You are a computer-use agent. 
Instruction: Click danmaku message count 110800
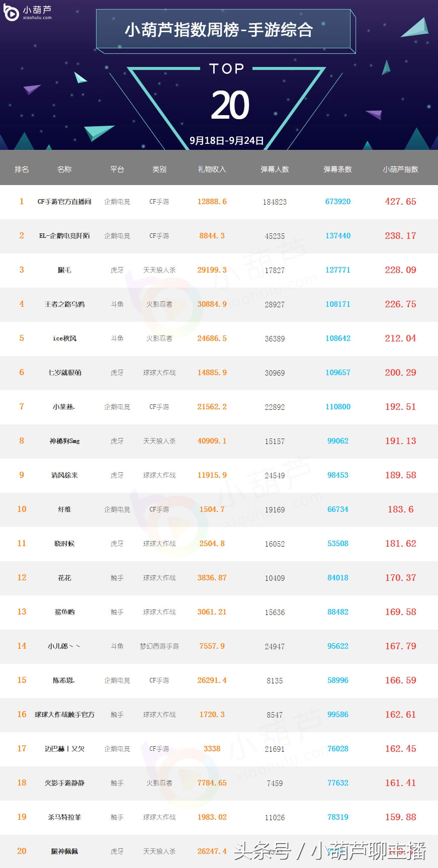tap(337, 407)
